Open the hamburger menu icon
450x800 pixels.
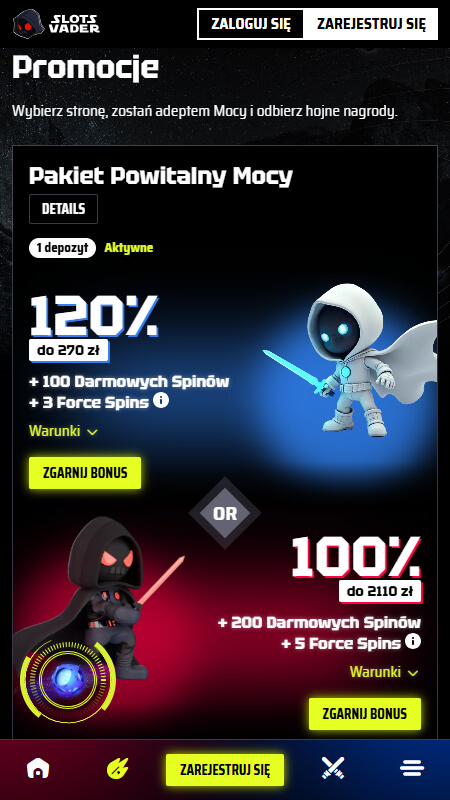coord(412,768)
